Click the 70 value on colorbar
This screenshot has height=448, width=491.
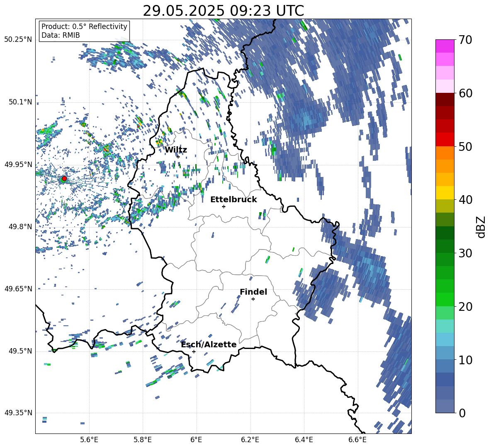tap(465, 40)
